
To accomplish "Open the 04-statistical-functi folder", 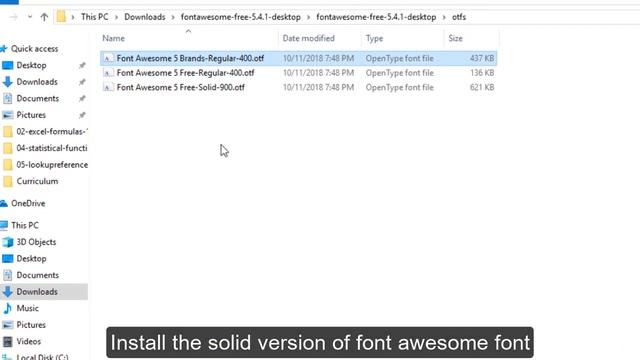I will point(52,148).
